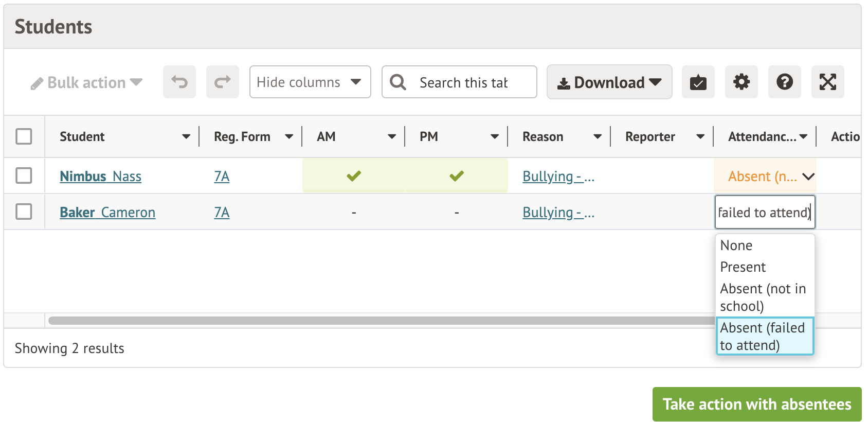Open Baker Cameron student link
This screenshot has height=422, width=868.
coord(107,213)
